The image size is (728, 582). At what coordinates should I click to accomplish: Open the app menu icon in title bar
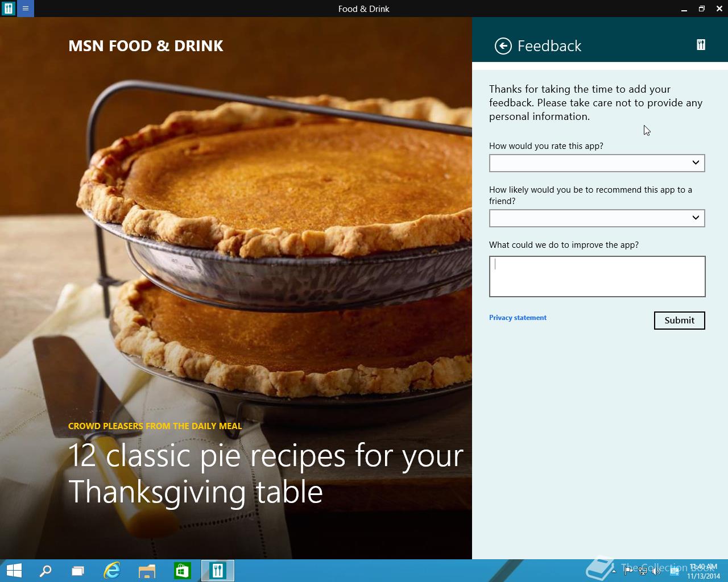pyautogui.click(x=26, y=9)
